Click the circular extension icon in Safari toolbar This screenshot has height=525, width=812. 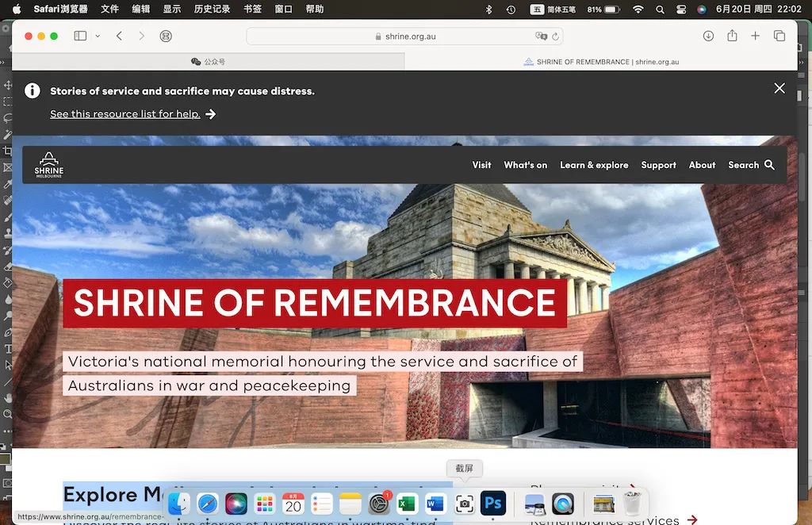[166, 36]
